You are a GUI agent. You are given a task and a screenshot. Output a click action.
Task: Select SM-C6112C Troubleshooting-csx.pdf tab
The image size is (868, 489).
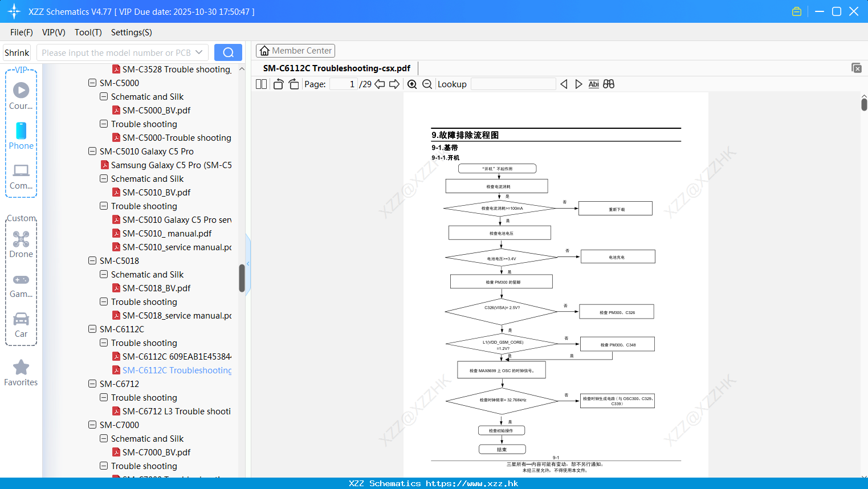point(336,68)
